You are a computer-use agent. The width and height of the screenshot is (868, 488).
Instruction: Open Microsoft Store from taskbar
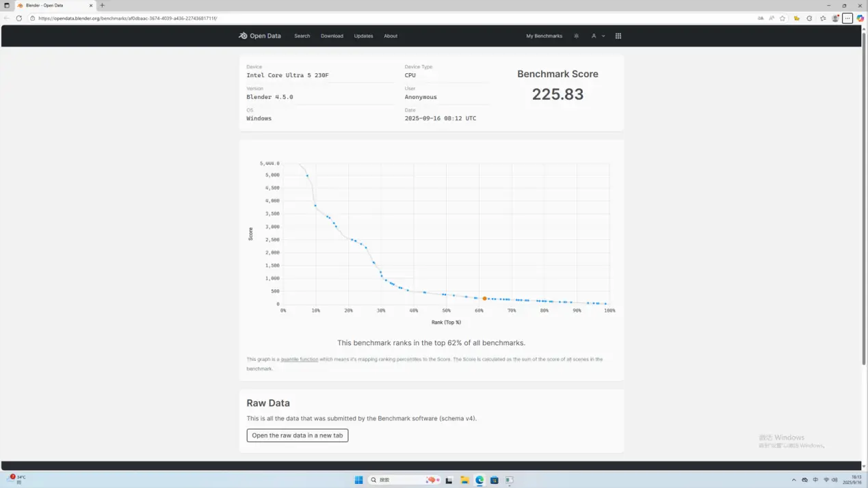tap(495, 480)
